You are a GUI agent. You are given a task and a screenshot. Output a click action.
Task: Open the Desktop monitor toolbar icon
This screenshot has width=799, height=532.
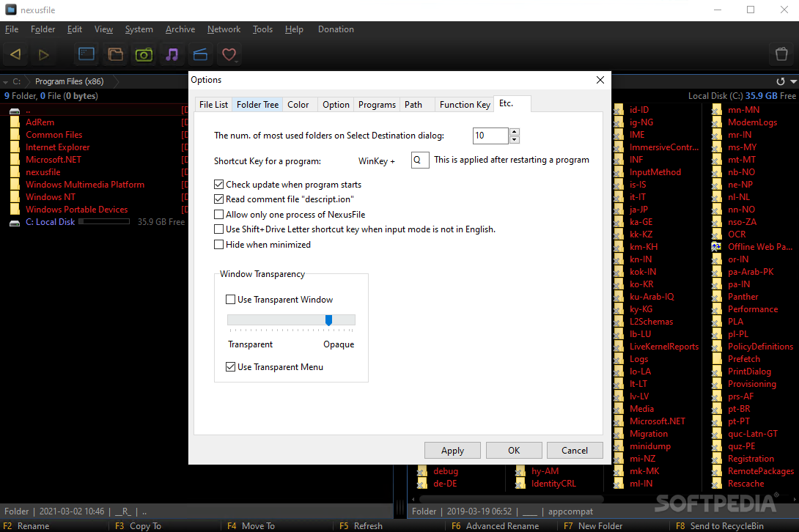point(86,54)
